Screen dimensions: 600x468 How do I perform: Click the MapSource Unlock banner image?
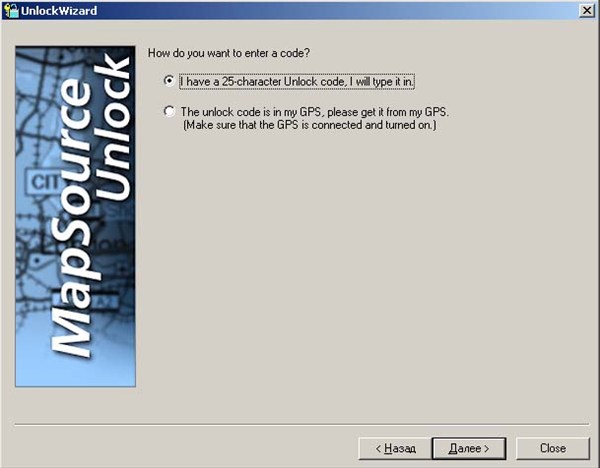click(x=75, y=216)
